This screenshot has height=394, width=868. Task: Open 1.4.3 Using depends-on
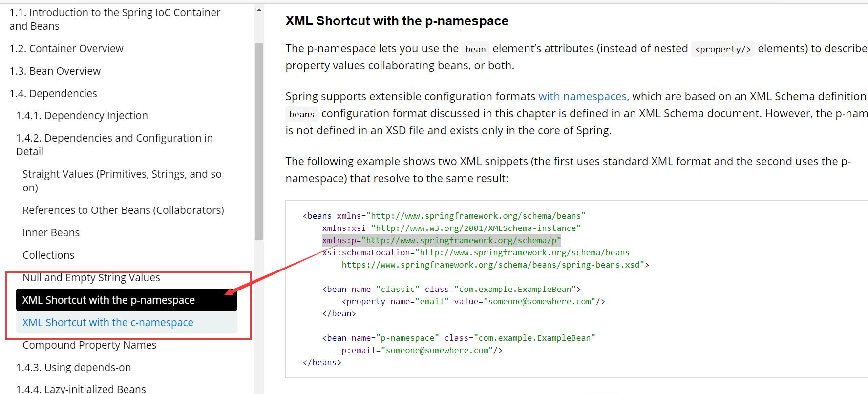[73, 367]
